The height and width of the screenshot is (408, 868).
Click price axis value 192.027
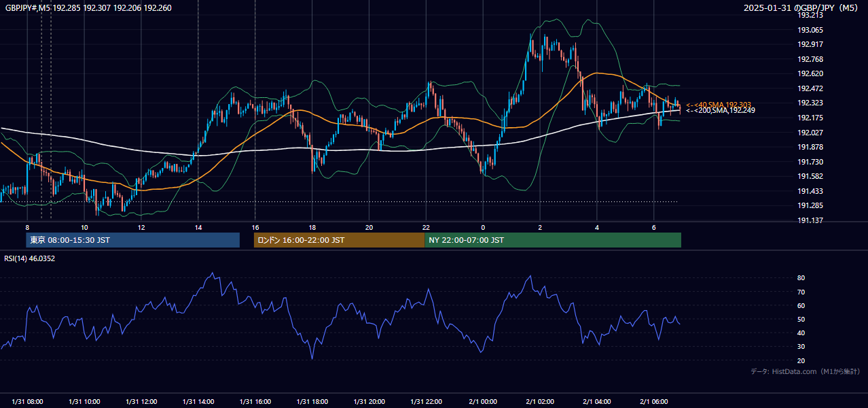pos(810,133)
